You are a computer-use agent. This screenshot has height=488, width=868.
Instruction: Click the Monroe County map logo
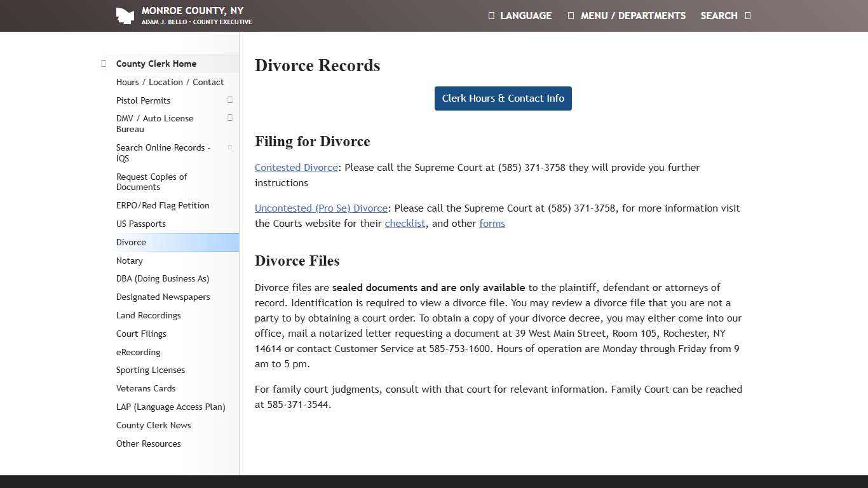125,15
